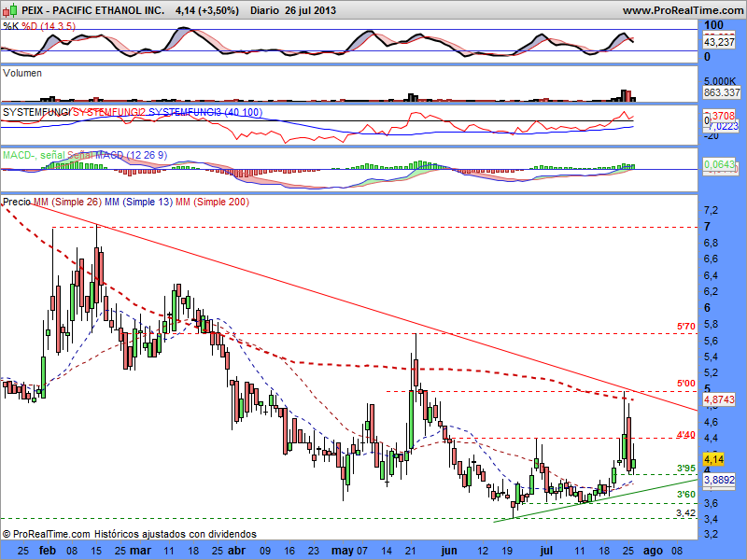
Task: Click the 4'40 resistance annotation
Action: (x=686, y=435)
